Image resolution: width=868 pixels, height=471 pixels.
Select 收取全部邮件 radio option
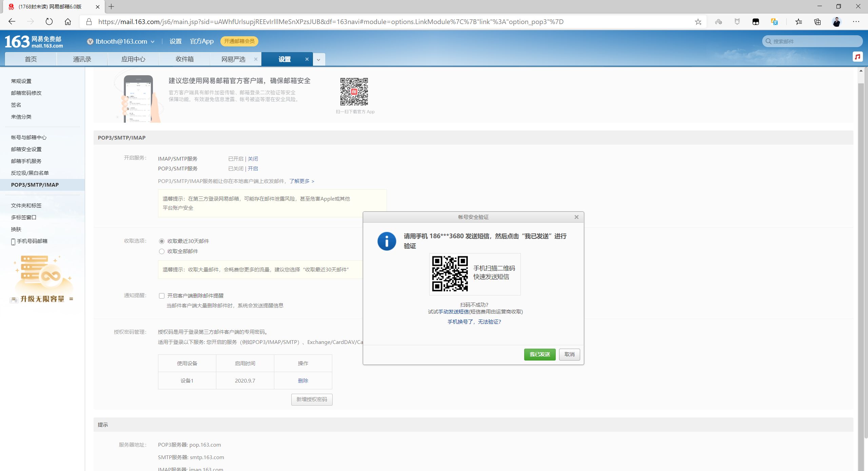[162, 251]
